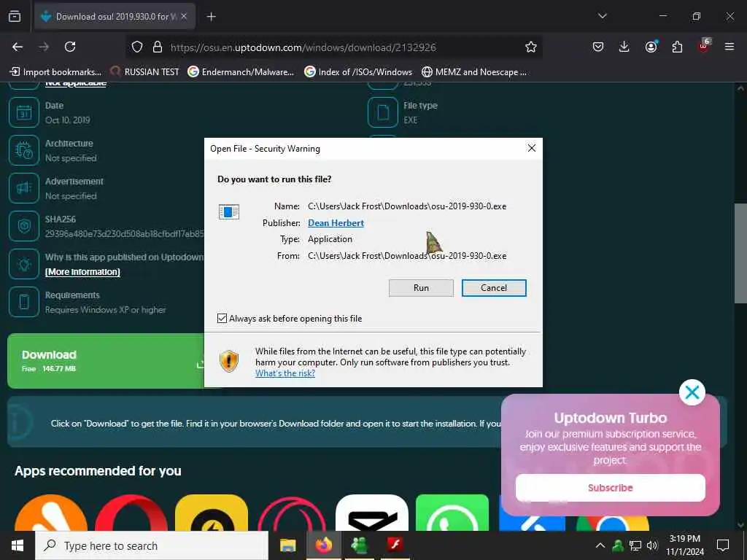Cancel the Open File security warning

494,287
